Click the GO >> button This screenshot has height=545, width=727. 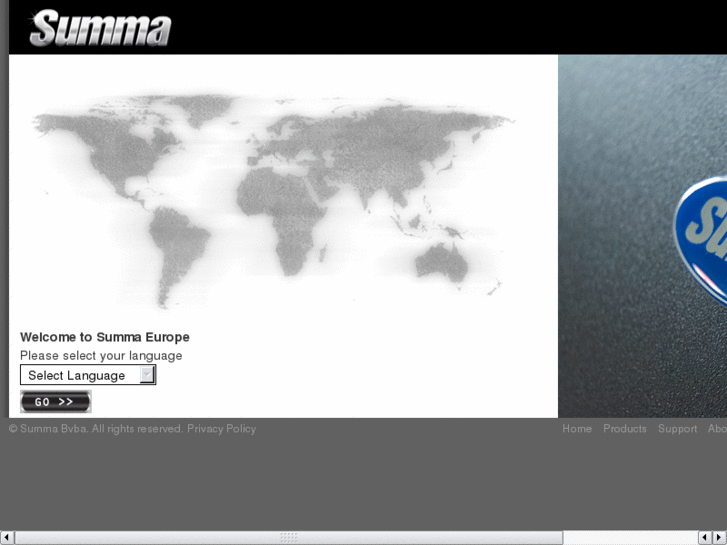click(56, 402)
